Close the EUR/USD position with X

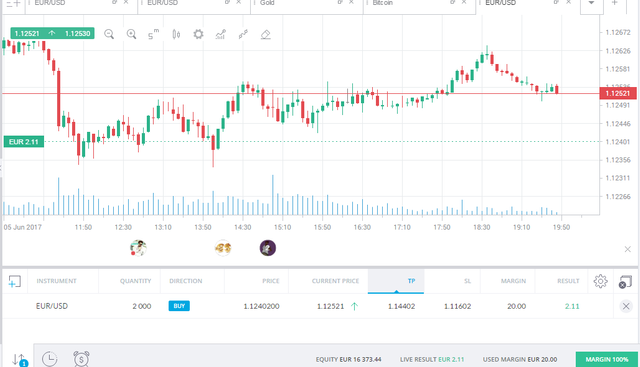[x=626, y=306]
